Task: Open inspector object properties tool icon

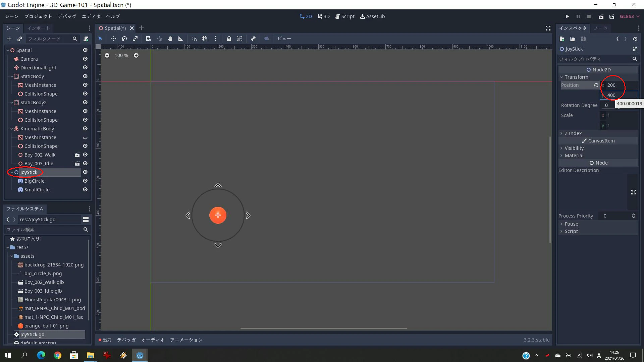Action: pyautogui.click(x=635, y=49)
